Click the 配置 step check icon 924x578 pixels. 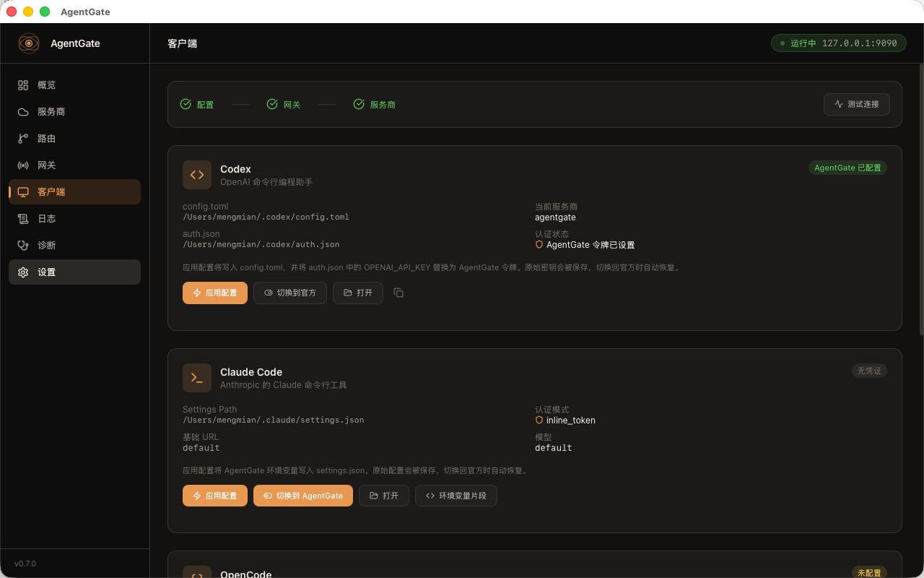(x=186, y=104)
